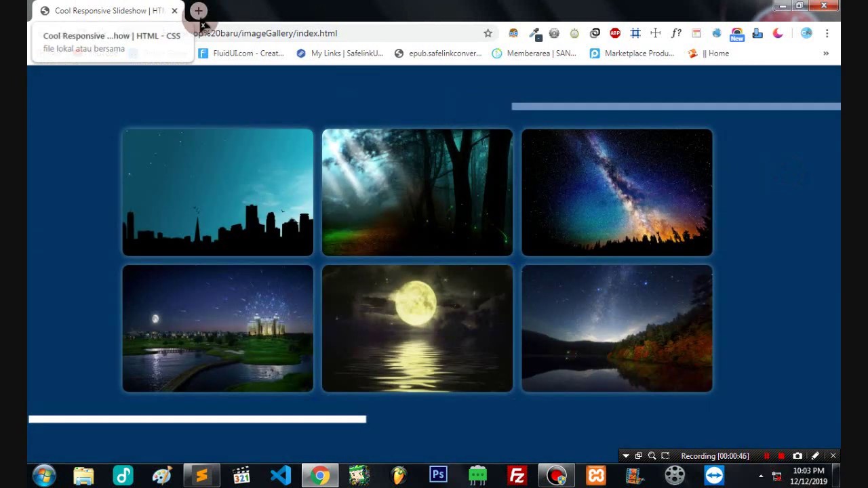Activate the recorder pencil draw tool
This screenshot has height=488, width=868.
[x=815, y=456]
